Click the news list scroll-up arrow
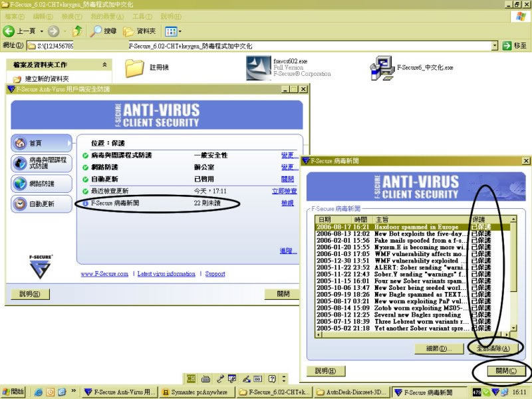532x399 pixels. (513, 219)
